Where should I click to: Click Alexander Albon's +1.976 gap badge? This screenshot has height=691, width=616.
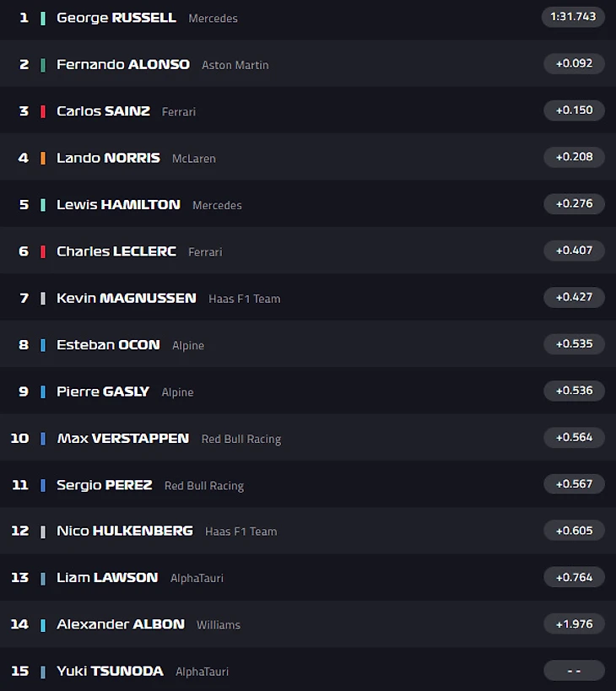pyautogui.click(x=574, y=624)
